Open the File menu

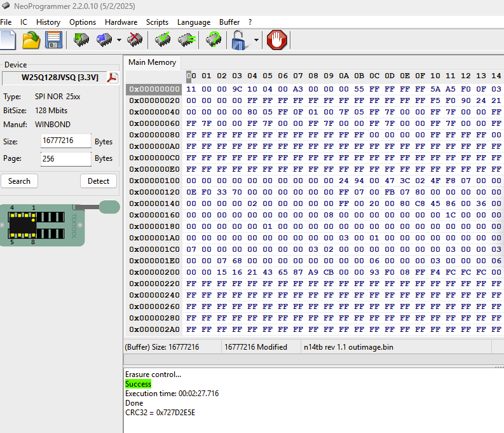[6, 22]
